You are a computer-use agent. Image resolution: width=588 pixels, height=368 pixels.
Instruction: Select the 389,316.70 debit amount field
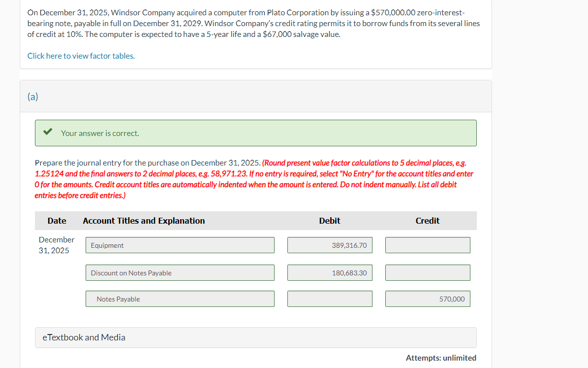(330, 245)
